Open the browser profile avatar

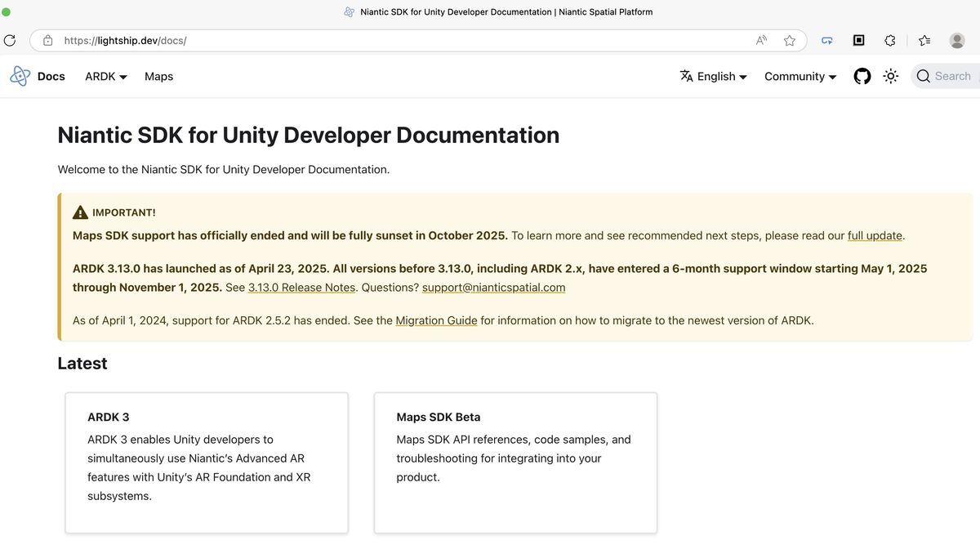[x=957, y=40]
